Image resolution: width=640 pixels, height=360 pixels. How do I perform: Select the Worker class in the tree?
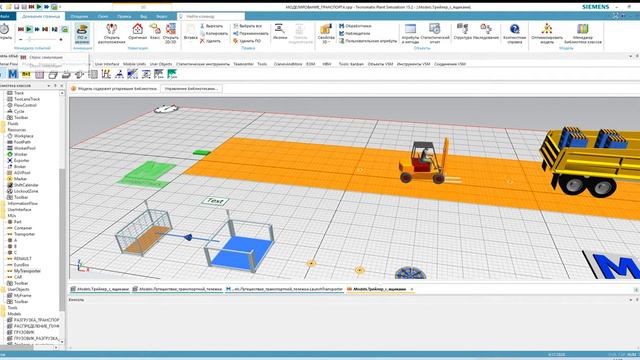coord(20,154)
